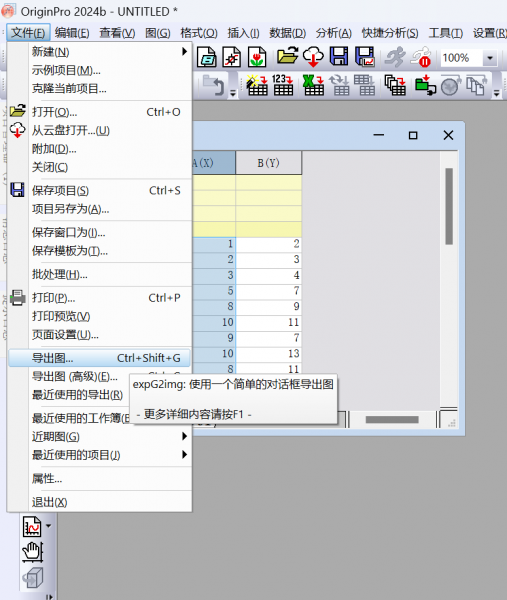
Task: Choose Open (打开) Ctrl+O menu item
Action: pyautogui.click(x=99, y=112)
